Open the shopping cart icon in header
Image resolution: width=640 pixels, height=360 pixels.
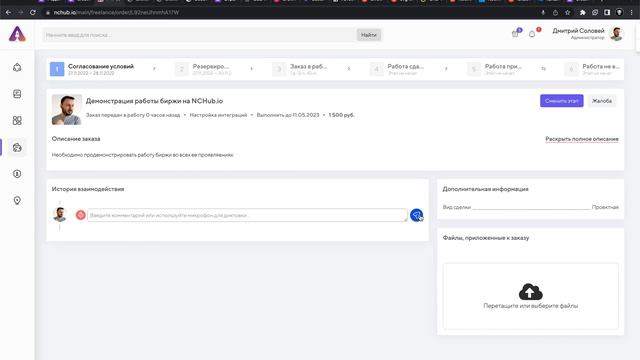coord(515,34)
